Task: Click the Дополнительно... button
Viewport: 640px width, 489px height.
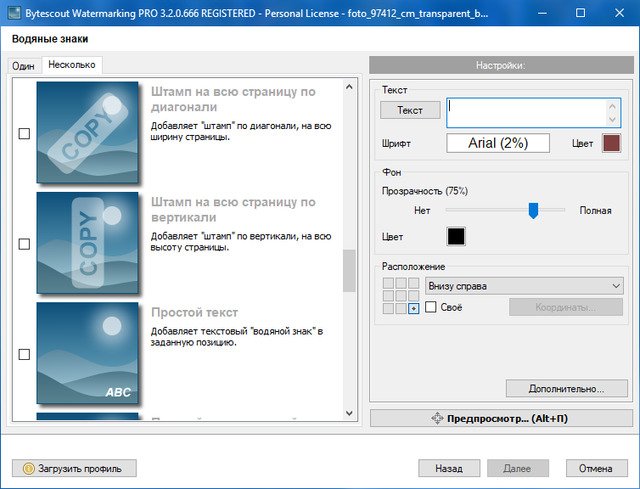Action: (566, 388)
